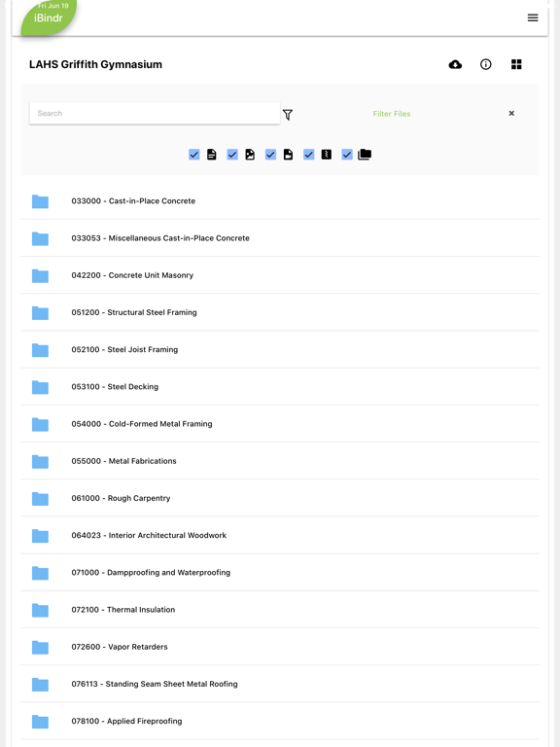Image resolution: width=560 pixels, height=747 pixels.
Task: Open the project info icon
Action: (486, 64)
